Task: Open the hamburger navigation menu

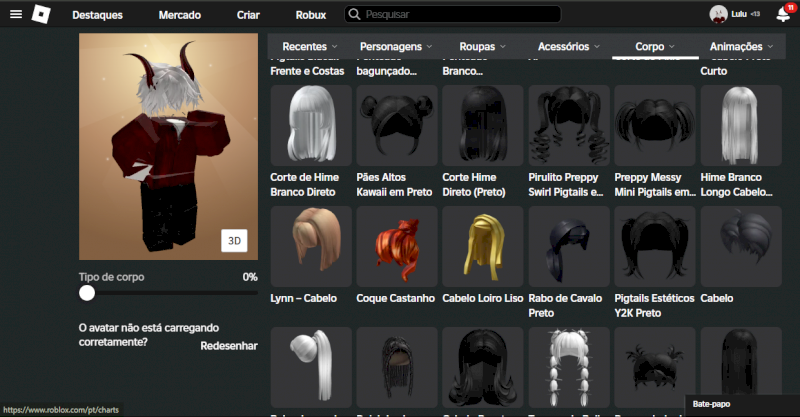Action: [x=16, y=14]
